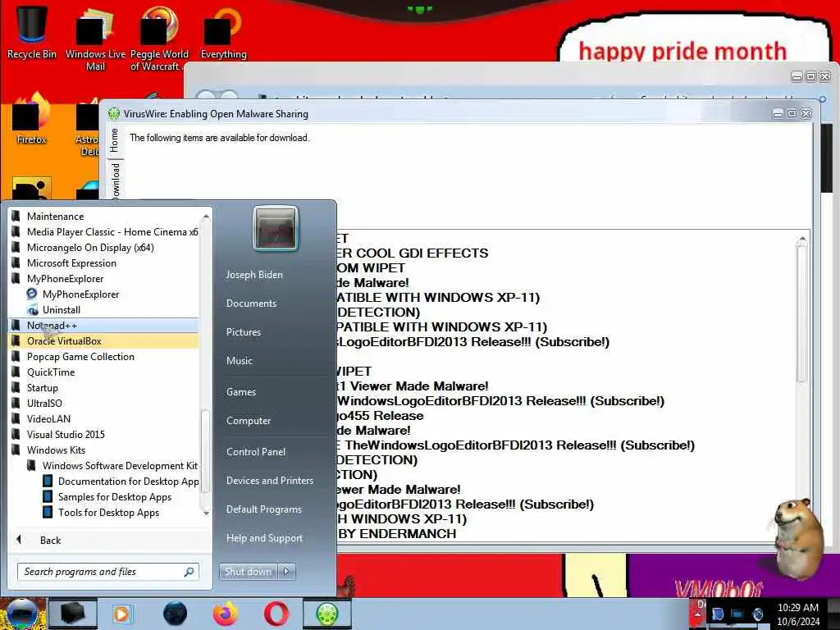The image size is (840, 630).
Task: Select the 'o455 Release' download item
Action: click(380, 416)
